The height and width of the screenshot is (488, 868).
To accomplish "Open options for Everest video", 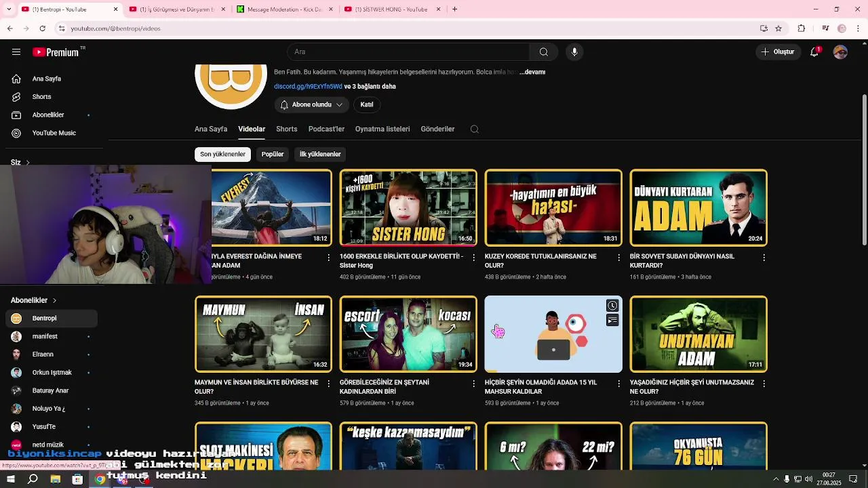I will (x=329, y=258).
